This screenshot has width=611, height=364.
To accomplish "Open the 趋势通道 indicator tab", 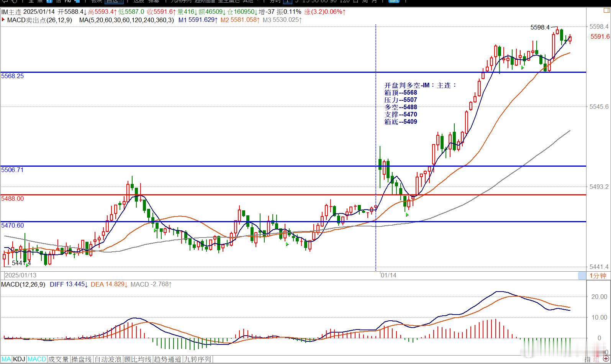I will (x=168, y=359).
